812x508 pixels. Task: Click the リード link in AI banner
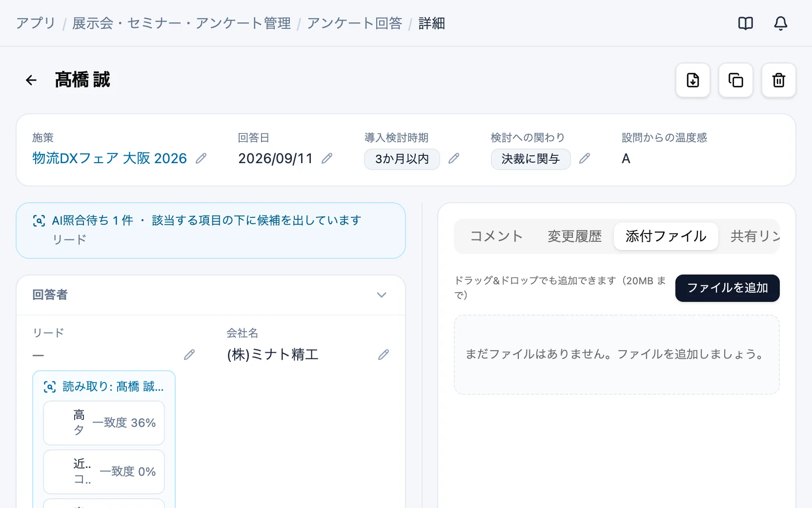[x=69, y=239]
